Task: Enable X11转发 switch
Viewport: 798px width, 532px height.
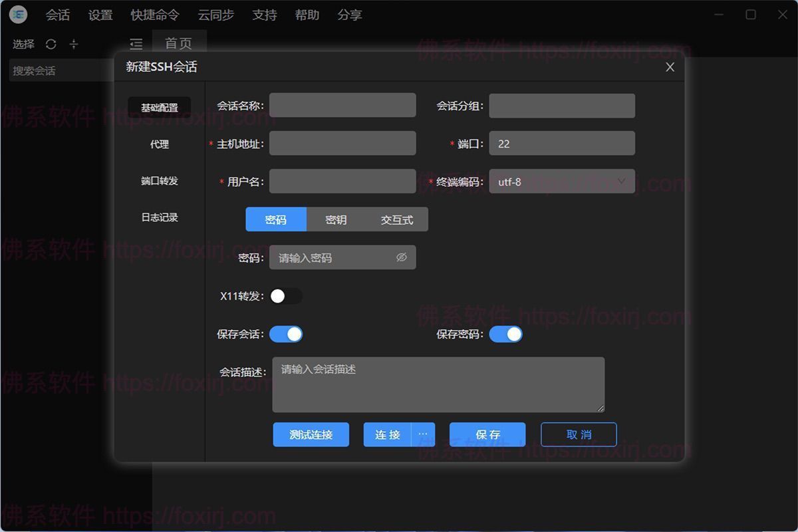Action: 287,296
